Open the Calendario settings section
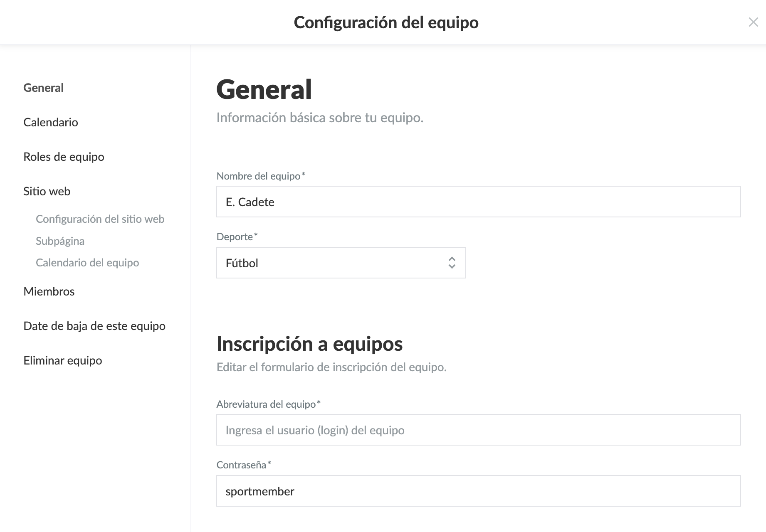This screenshot has width=766, height=532. coord(51,122)
